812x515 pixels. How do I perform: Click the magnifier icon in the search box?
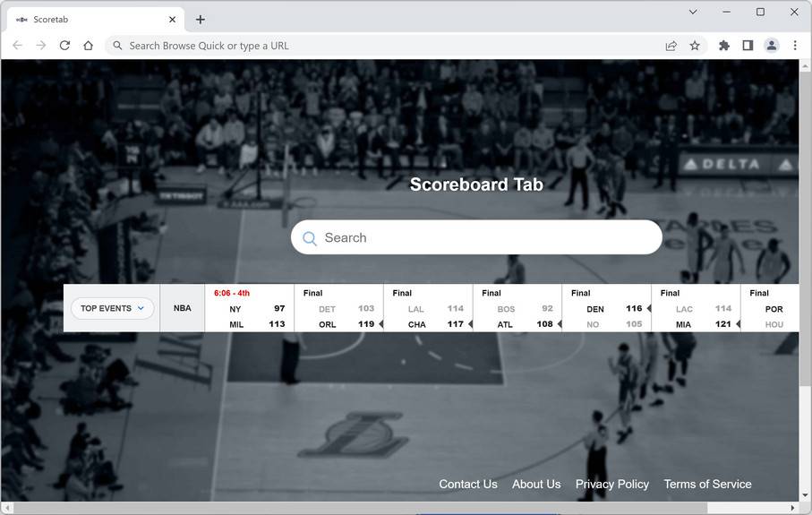[310, 238]
